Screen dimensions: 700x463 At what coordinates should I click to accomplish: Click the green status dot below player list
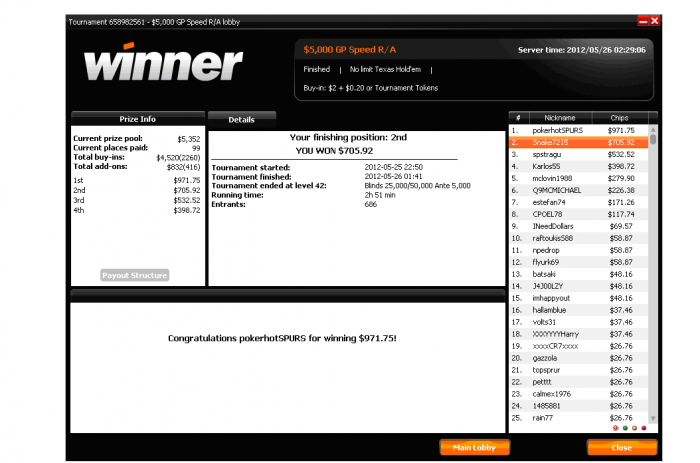pyautogui.click(x=625, y=428)
